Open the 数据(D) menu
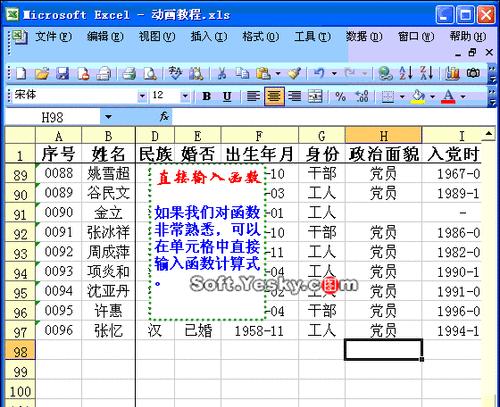 pyautogui.click(x=364, y=36)
